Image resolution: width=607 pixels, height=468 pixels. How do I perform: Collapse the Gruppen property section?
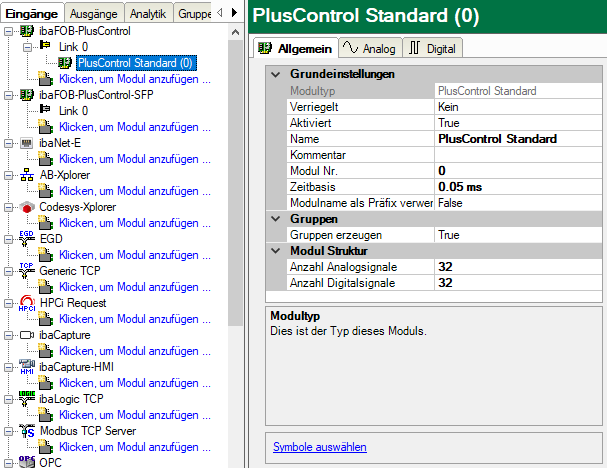pos(276,219)
